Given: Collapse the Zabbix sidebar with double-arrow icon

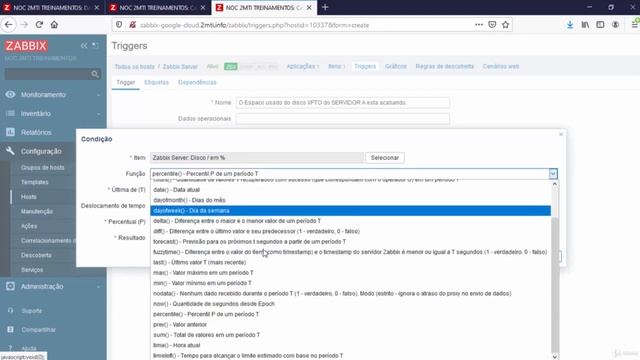Looking at the screenshot, I should pyautogui.click(x=84, y=45).
